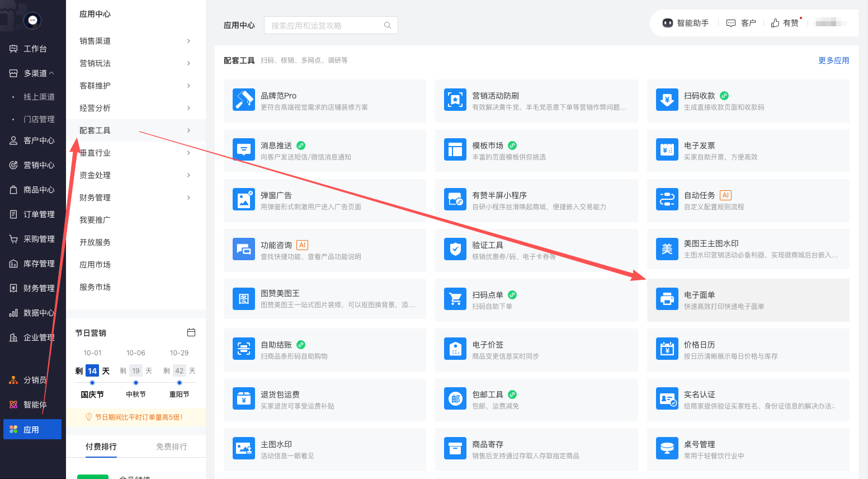Select the 国庆节 timeline dot
868x479 pixels.
[92, 383]
